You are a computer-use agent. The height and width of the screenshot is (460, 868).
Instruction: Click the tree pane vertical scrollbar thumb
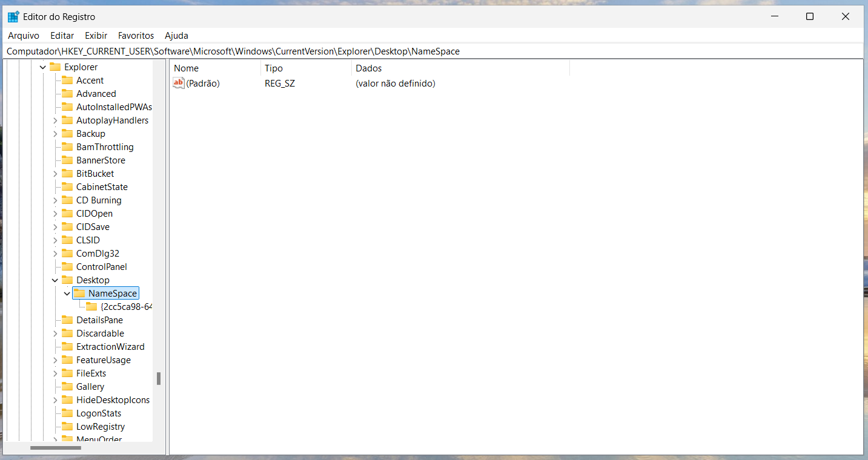pyautogui.click(x=159, y=378)
